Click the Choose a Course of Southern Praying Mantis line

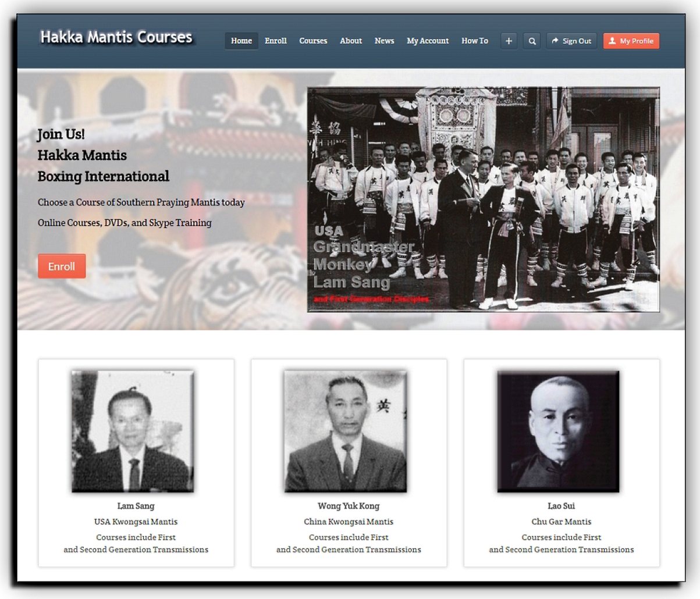pyautogui.click(x=141, y=202)
